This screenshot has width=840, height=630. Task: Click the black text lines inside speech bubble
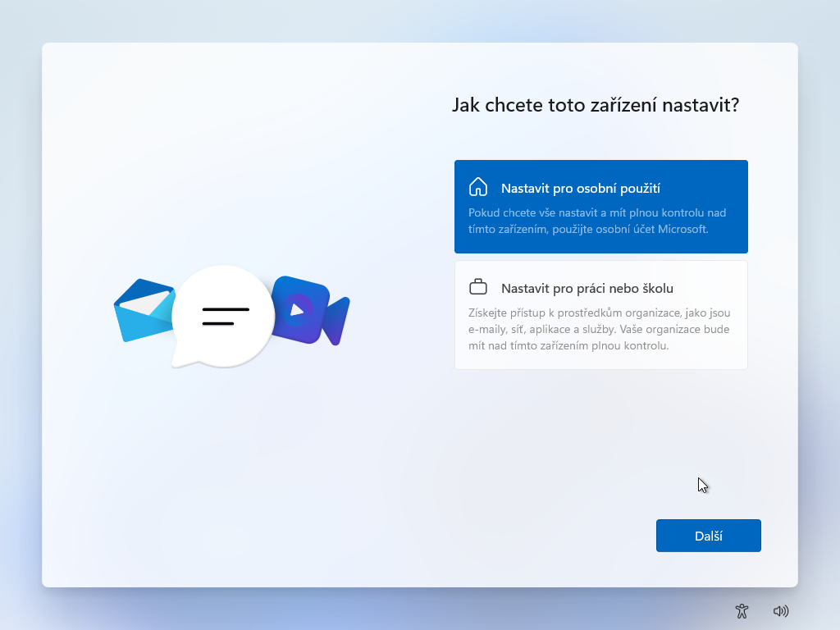click(225, 316)
